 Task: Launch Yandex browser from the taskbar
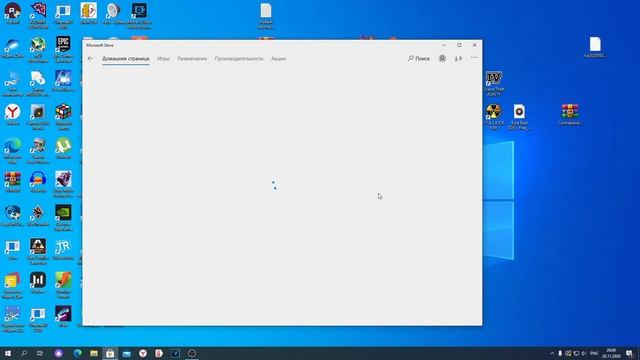point(143,353)
